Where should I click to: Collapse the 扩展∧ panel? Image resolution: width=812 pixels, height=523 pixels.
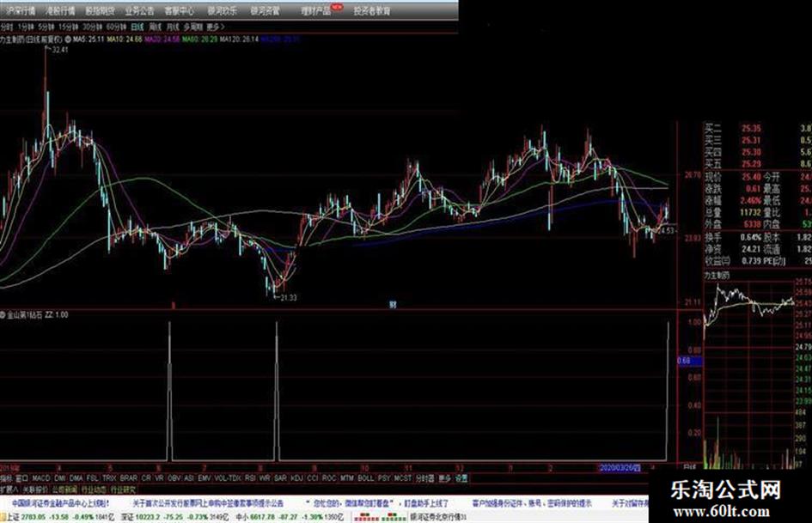point(9,490)
